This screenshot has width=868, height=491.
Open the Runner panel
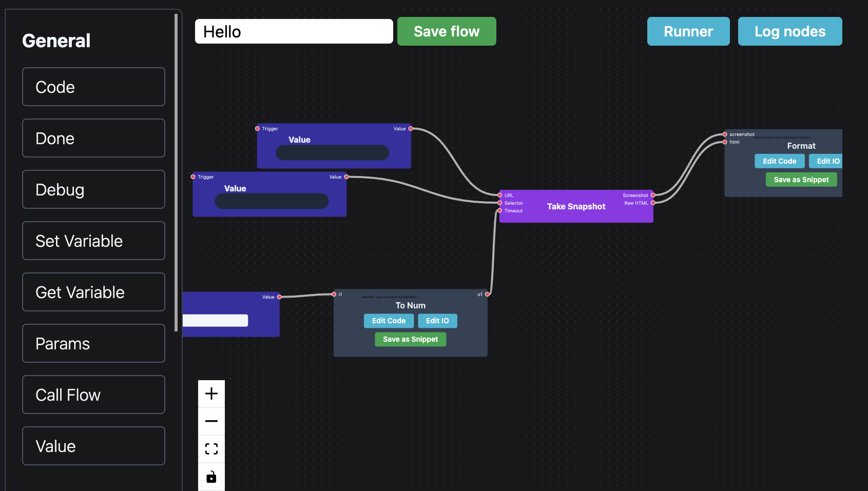(688, 31)
